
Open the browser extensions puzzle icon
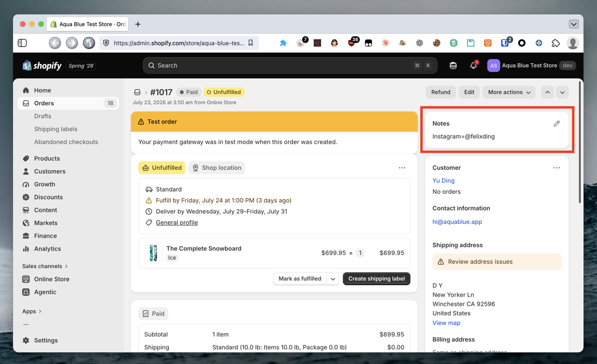click(x=556, y=43)
